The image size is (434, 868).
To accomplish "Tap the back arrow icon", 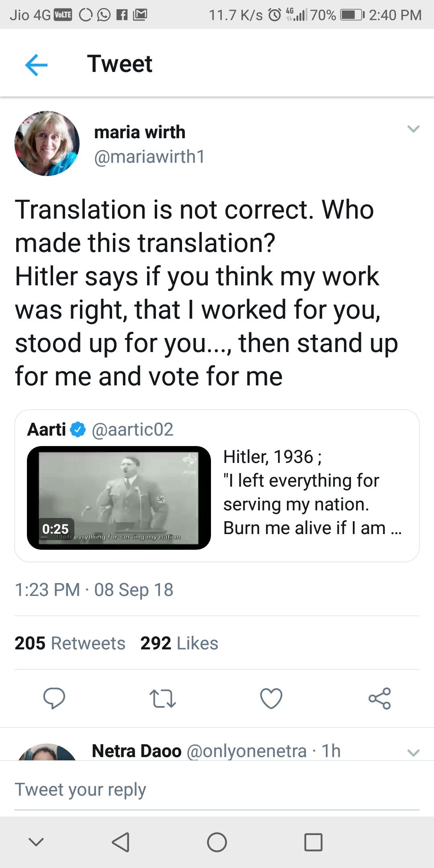I will tap(36, 65).
